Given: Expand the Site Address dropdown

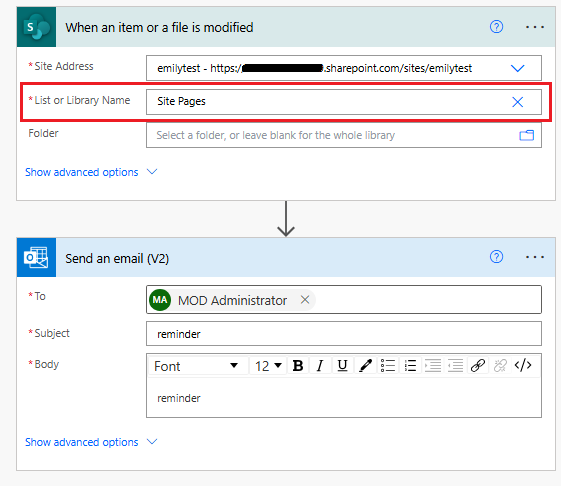Looking at the screenshot, I should pyautogui.click(x=517, y=68).
